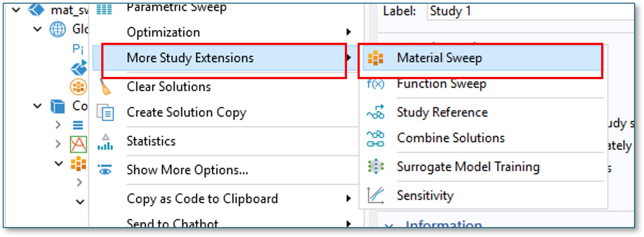Image resolution: width=644 pixels, height=237 pixels.
Task: Collapse the mat_sw root tree node
Action: click(x=16, y=10)
